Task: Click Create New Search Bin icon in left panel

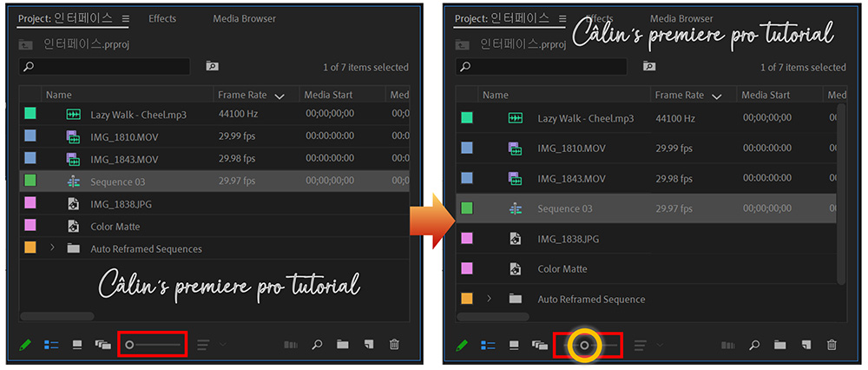Action: coord(212,67)
